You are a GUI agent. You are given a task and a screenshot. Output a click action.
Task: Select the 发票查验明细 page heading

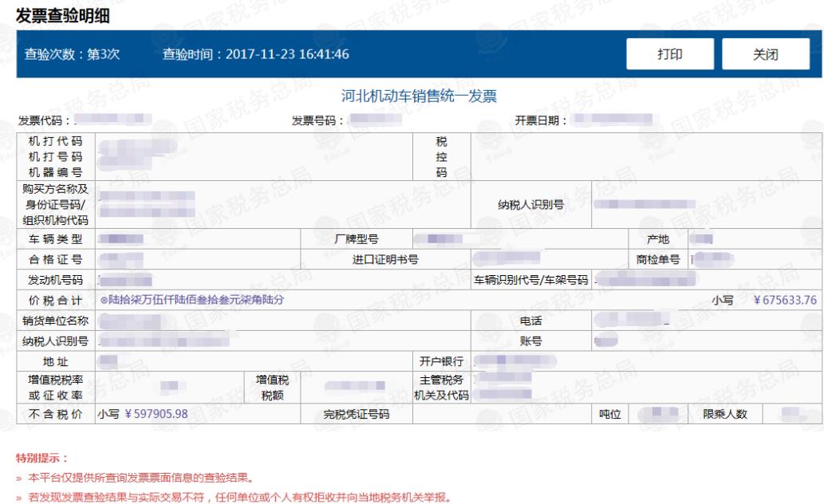point(63,15)
